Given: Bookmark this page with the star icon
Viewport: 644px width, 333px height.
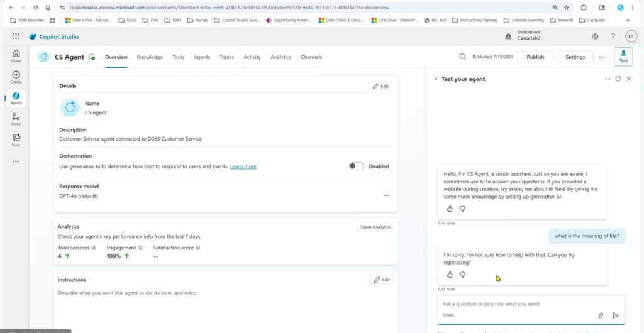Looking at the screenshot, I should 567,8.
